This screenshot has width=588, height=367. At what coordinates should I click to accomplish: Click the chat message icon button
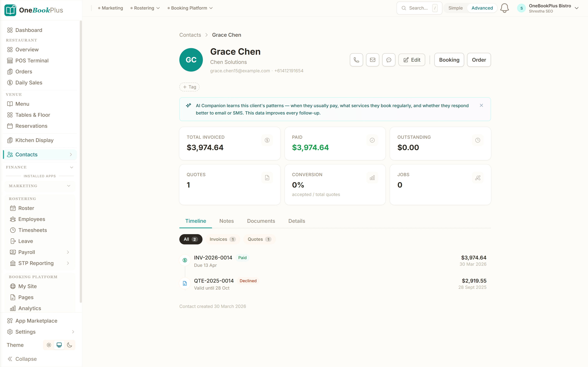[x=388, y=60]
